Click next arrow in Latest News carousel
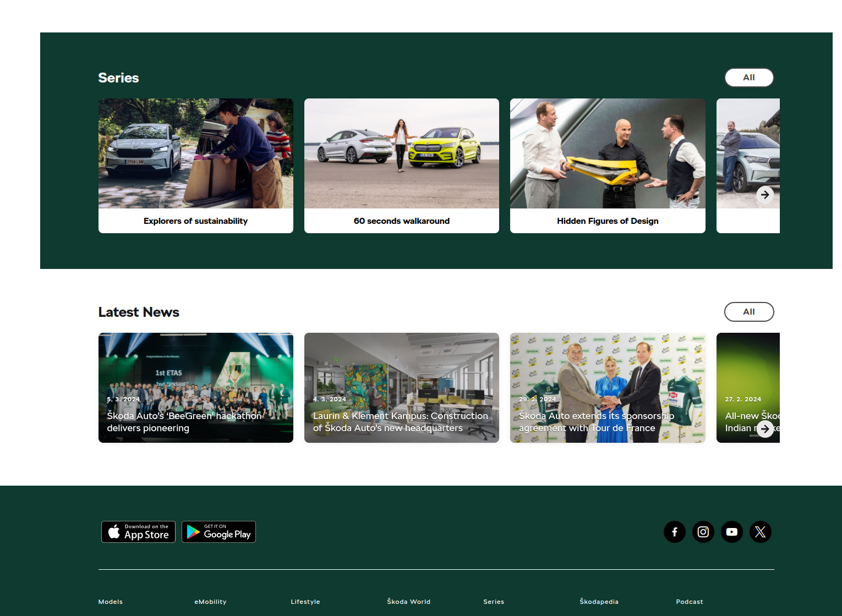 coord(765,428)
